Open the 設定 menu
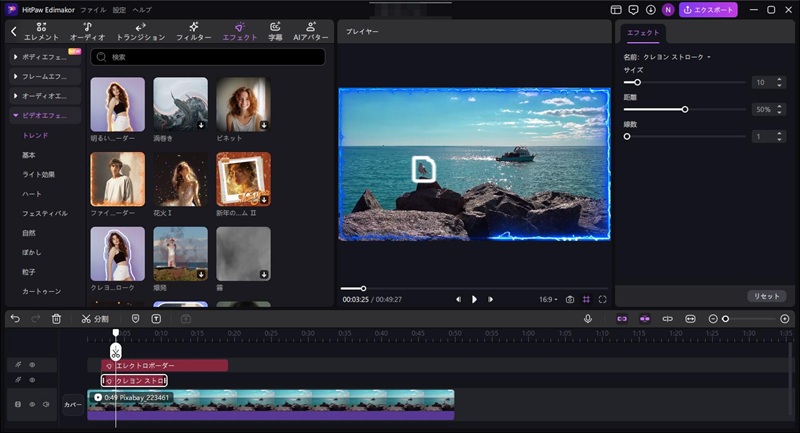 pos(119,10)
